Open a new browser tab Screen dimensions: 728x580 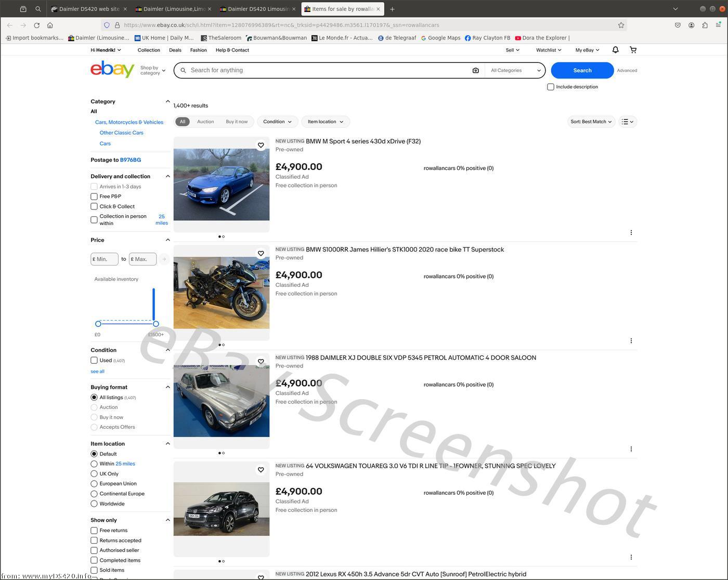click(x=392, y=9)
